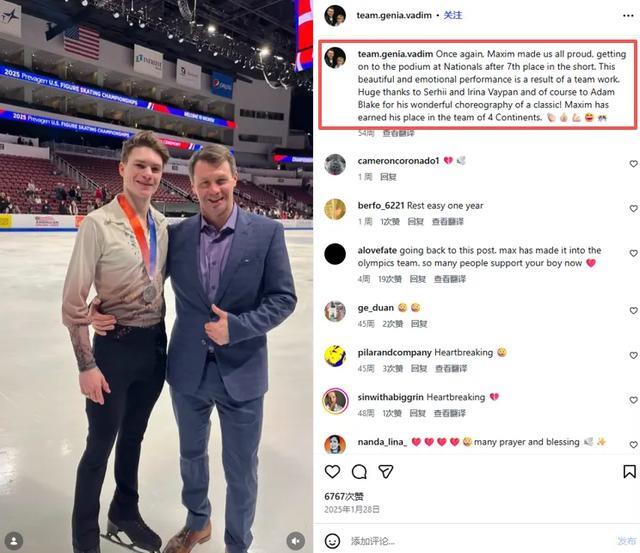
Task: Unmute video with speaker icon on photo
Action: (296, 541)
